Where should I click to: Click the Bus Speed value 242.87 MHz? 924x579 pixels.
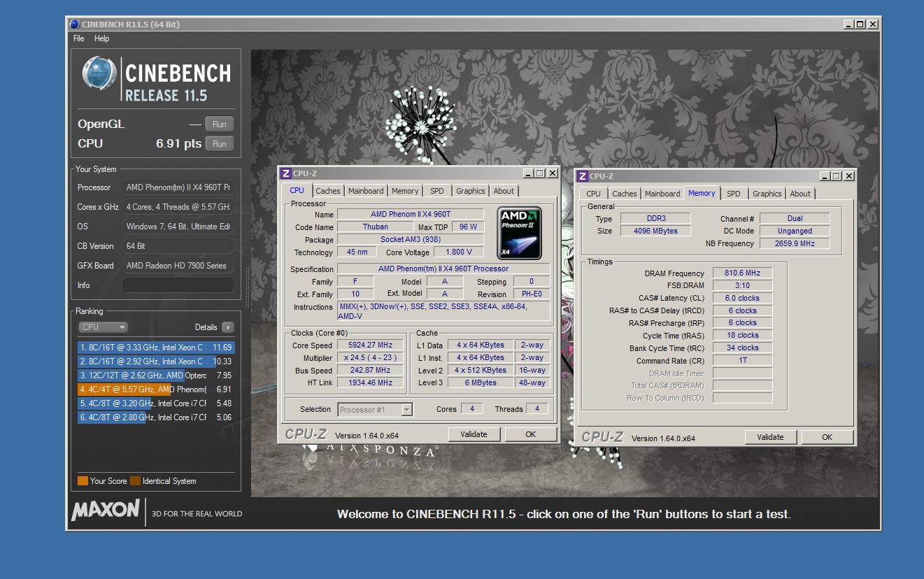click(371, 370)
